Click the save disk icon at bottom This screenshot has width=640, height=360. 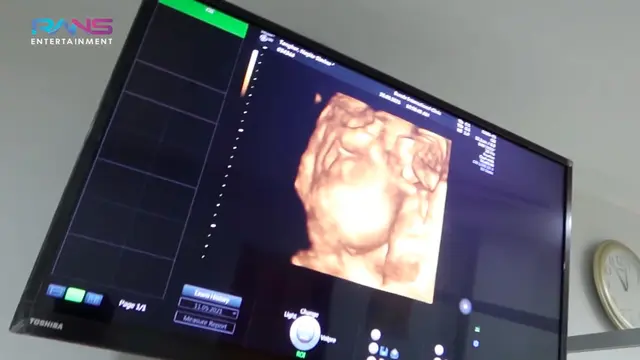click(x=384, y=351)
